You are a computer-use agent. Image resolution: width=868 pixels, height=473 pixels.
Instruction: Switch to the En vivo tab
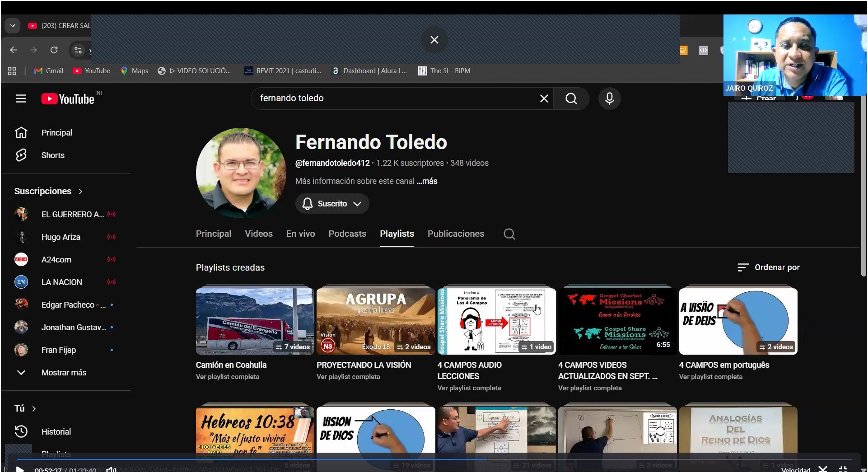click(301, 234)
